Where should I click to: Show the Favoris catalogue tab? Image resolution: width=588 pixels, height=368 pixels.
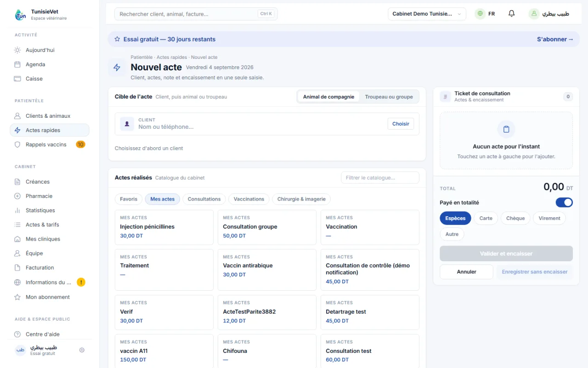pyautogui.click(x=129, y=199)
